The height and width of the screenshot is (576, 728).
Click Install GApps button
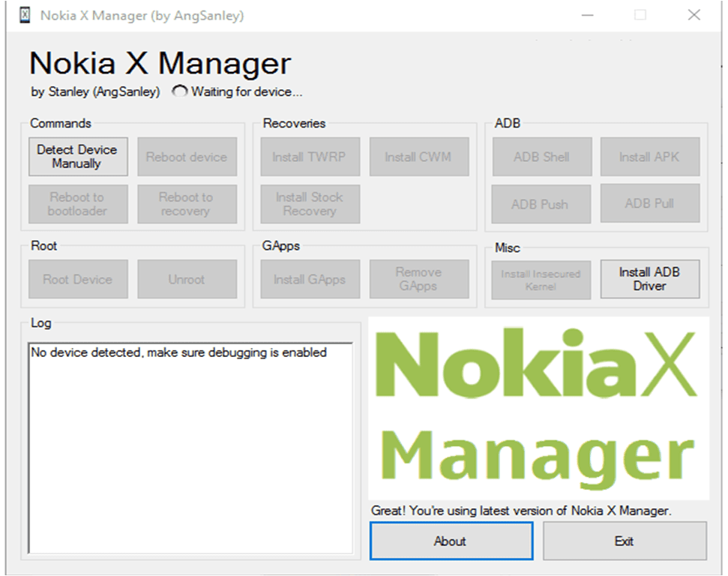310,279
